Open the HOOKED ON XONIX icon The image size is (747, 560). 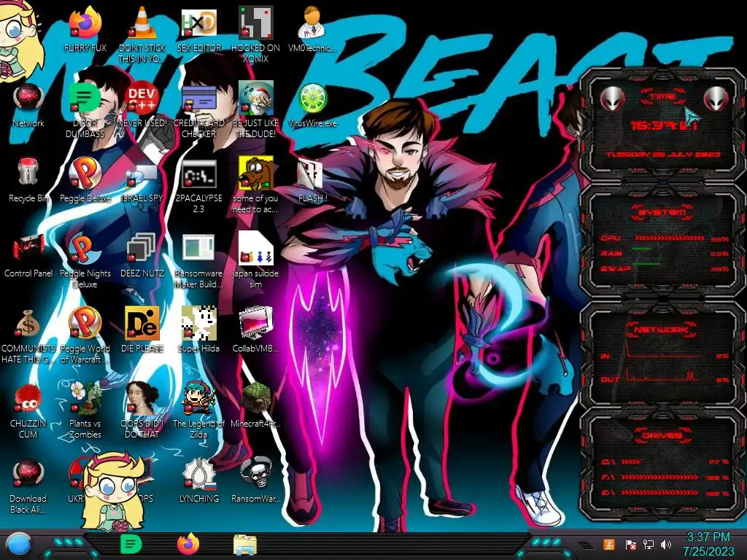[x=255, y=23]
